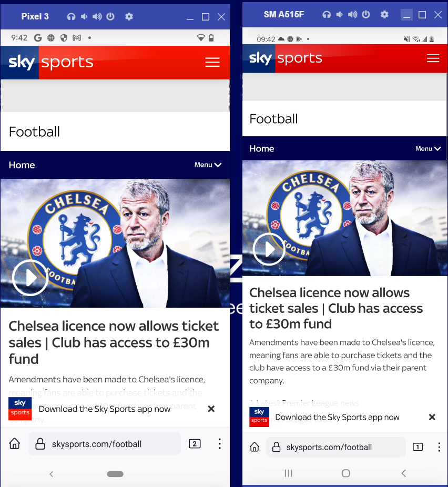The image size is (448, 487).
Task: Open Chelsea licence headline on SM A515F
Action: point(336,308)
